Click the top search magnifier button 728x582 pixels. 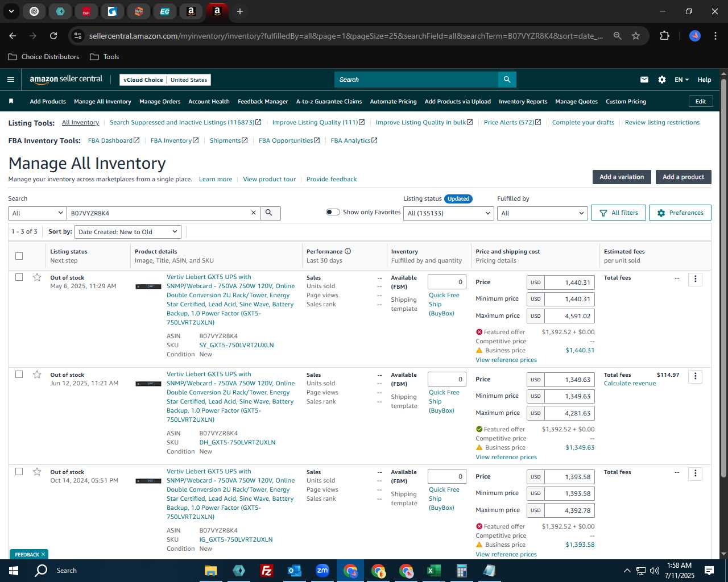coord(507,80)
